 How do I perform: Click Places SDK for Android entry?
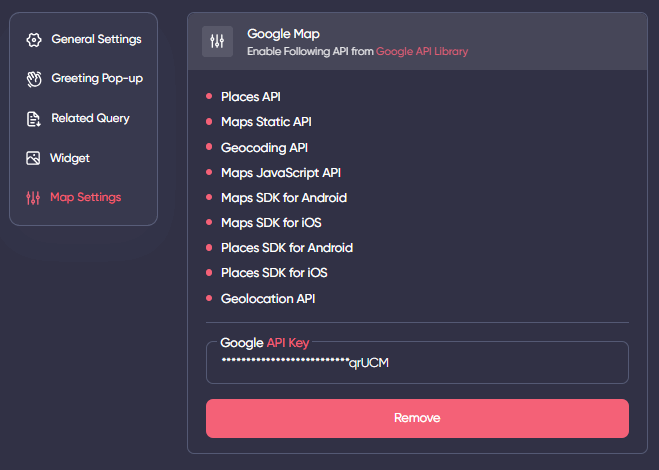point(287,248)
